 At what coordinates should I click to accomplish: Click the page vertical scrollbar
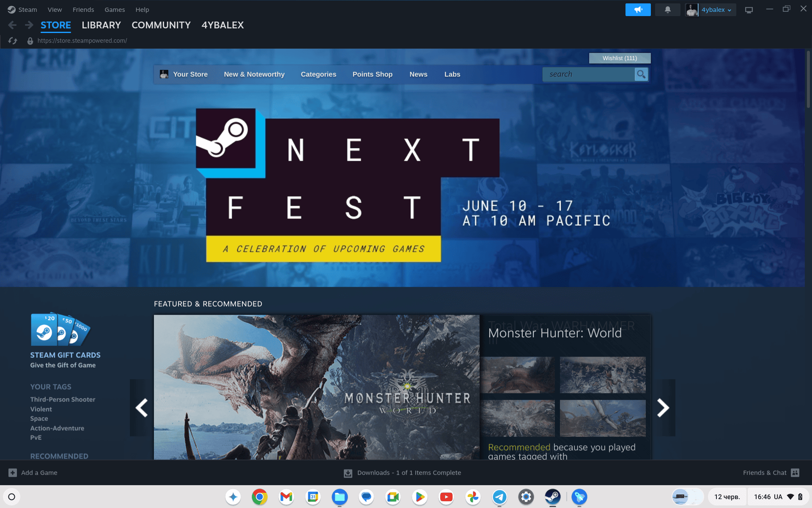click(x=808, y=80)
